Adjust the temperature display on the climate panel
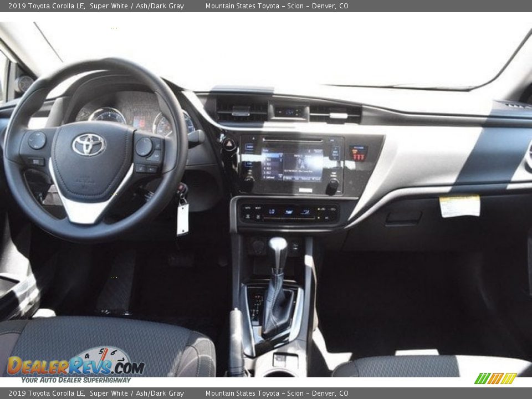Screen dimensions: 532x399 [x=271, y=211]
